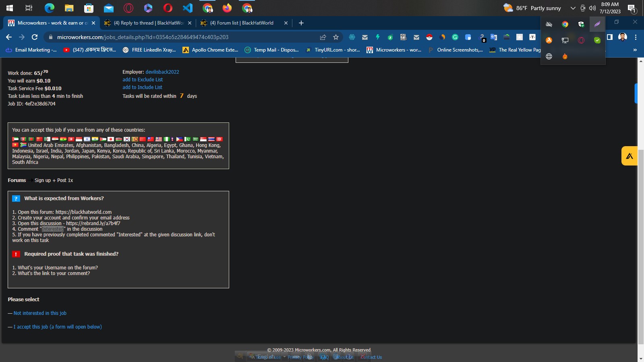Open Task View on the taskbar
The height and width of the screenshot is (362, 644).
[x=29, y=8]
